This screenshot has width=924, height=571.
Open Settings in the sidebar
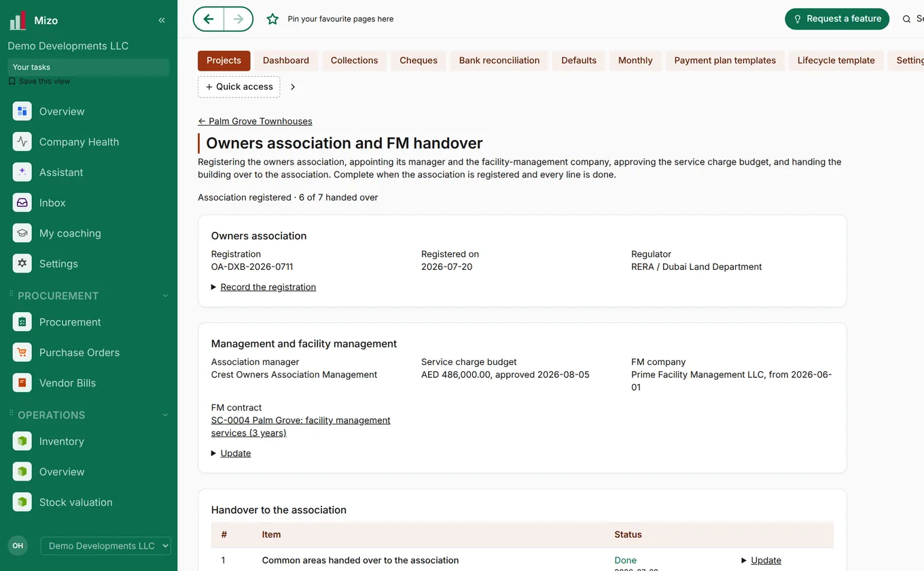[88, 264]
